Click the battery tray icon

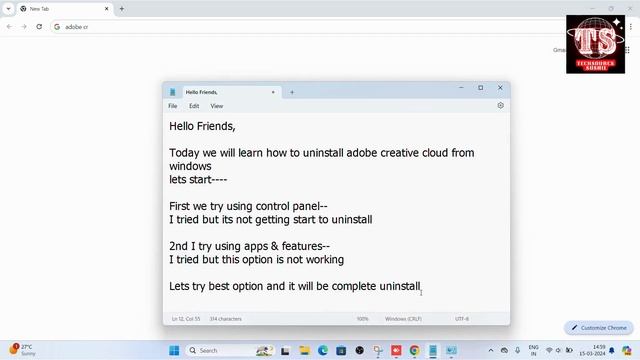point(569,350)
